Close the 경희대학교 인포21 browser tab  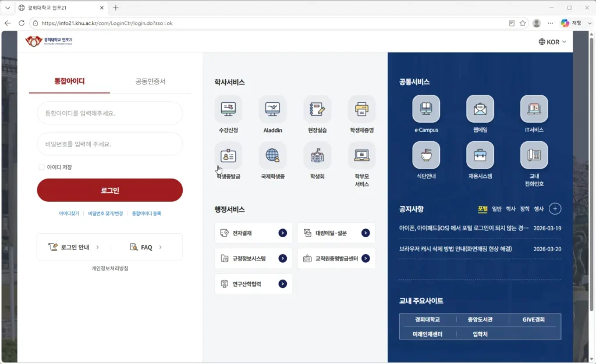(101, 8)
